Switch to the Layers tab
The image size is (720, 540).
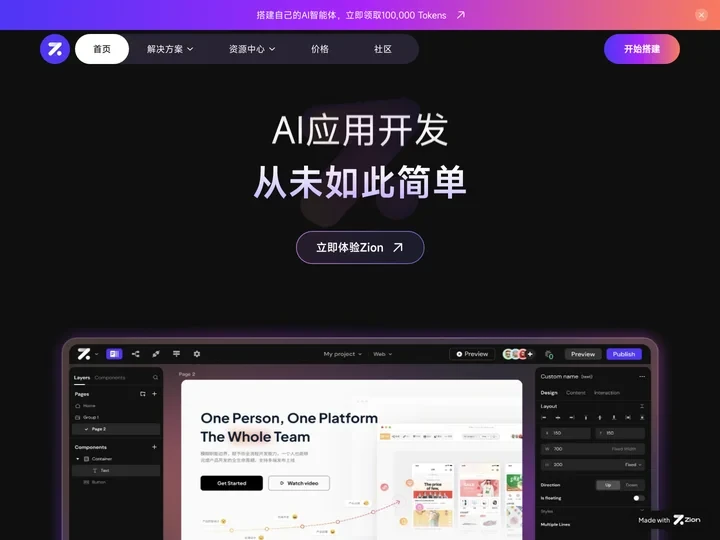click(82, 378)
